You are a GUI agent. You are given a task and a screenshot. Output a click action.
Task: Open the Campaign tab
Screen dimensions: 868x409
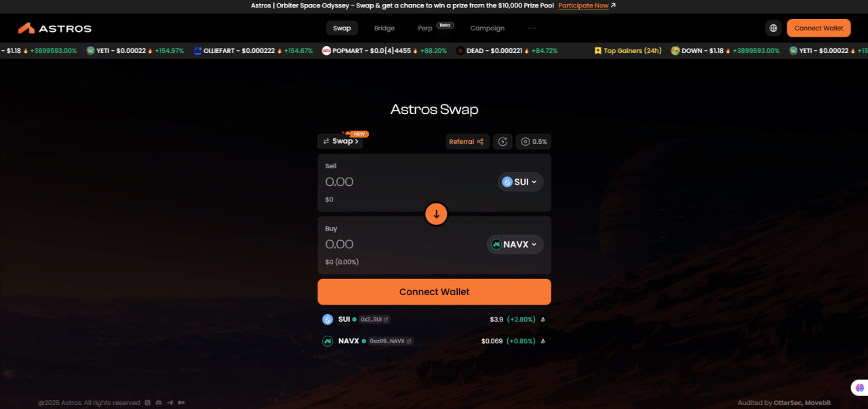(x=488, y=28)
